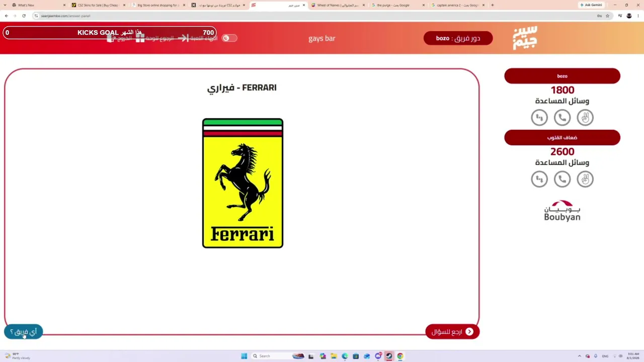
Task: Use bozo team's two-answers hand lifeline
Action: click(x=585, y=118)
